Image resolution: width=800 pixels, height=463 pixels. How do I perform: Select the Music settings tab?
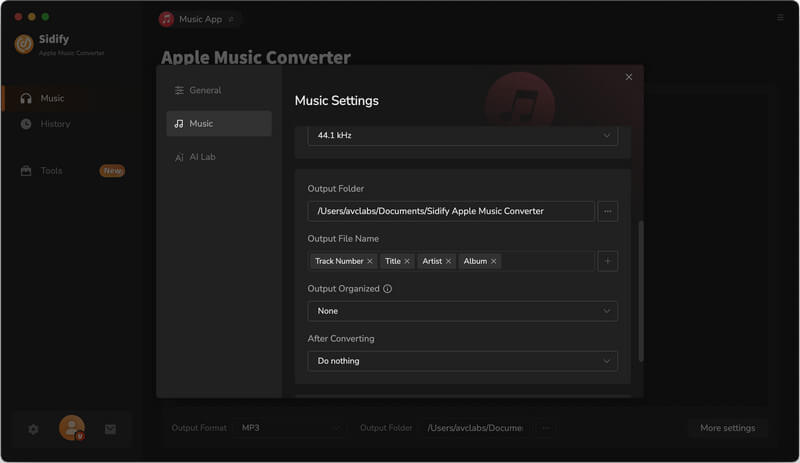(219, 124)
